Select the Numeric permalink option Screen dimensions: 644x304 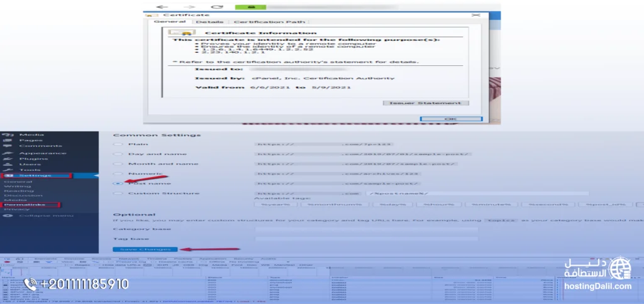pos(118,174)
